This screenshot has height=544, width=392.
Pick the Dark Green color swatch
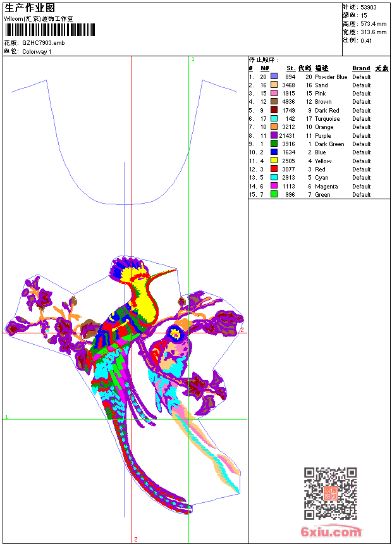coord(274,144)
